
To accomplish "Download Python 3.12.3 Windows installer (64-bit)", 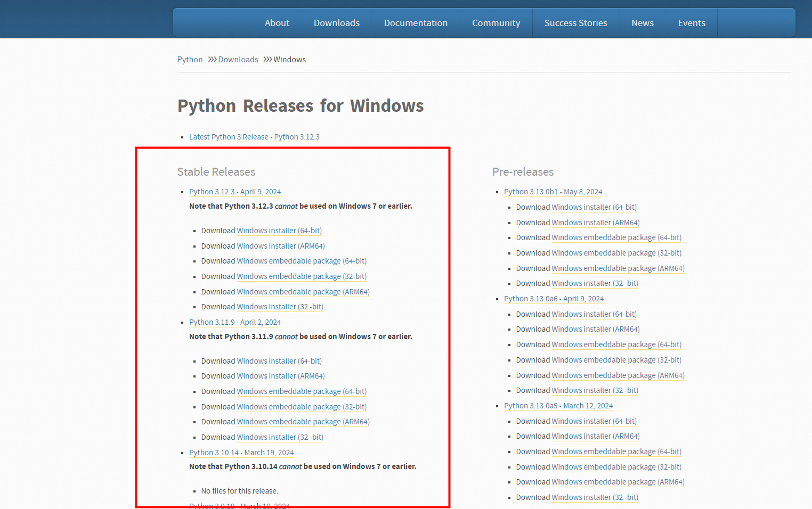I will tap(279, 231).
